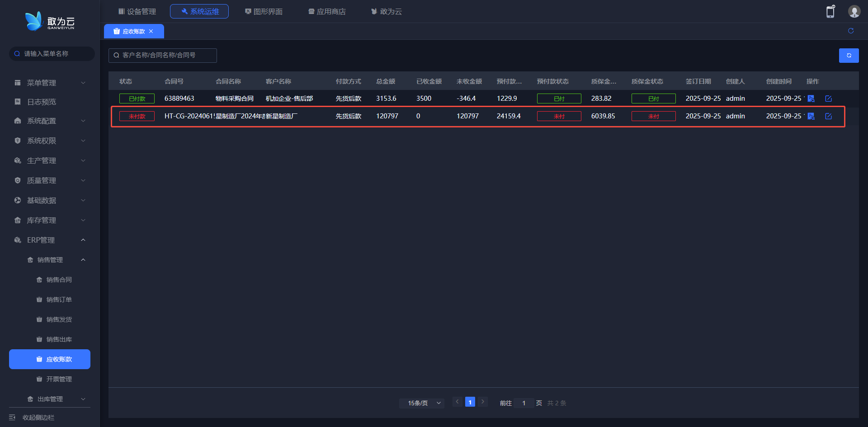Edit the HT-CG-2024061 receivable row
This screenshot has width=868, height=427.
pyautogui.click(x=828, y=116)
